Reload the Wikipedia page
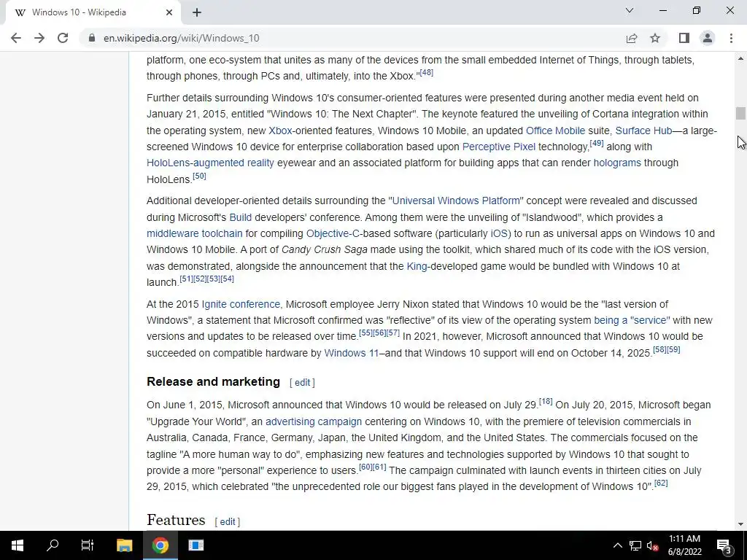747x560 pixels. (63, 38)
